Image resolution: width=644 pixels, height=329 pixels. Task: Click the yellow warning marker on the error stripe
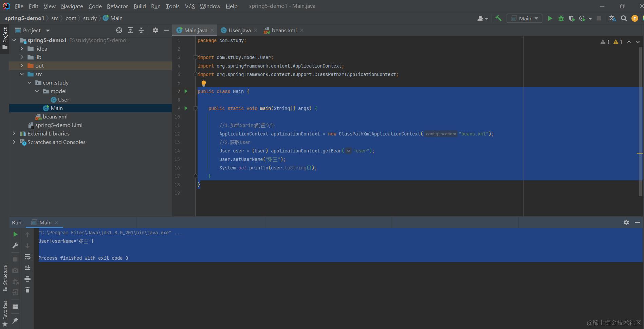click(640, 153)
